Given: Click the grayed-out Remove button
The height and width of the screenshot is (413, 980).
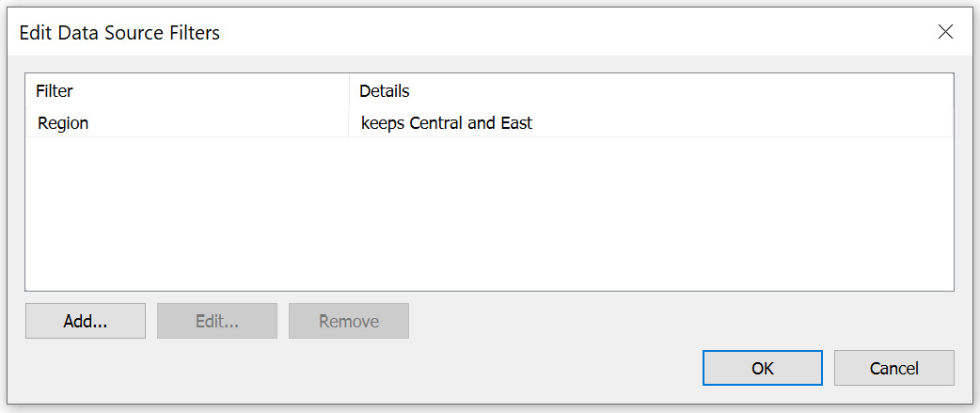Looking at the screenshot, I should (349, 321).
